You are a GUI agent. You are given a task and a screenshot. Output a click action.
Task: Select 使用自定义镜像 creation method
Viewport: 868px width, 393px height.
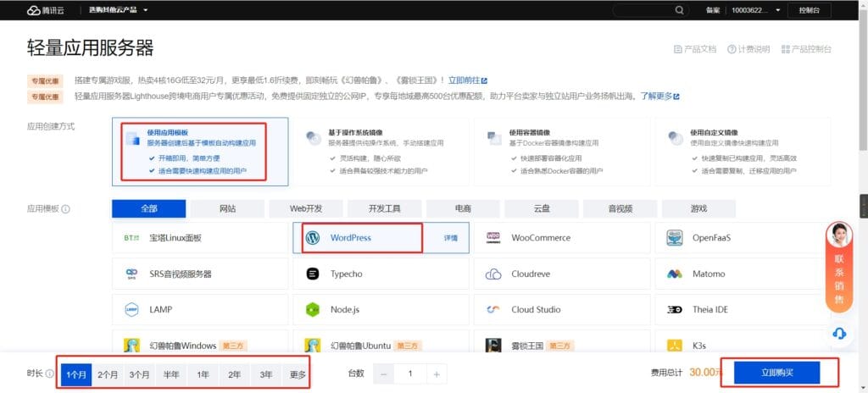click(743, 151)
